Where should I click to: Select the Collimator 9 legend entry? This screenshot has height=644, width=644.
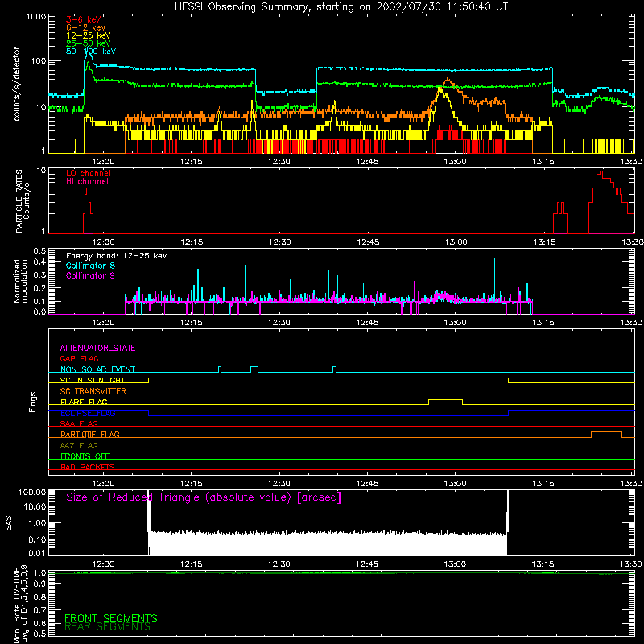pyautogui.click(x=90, y=275)
